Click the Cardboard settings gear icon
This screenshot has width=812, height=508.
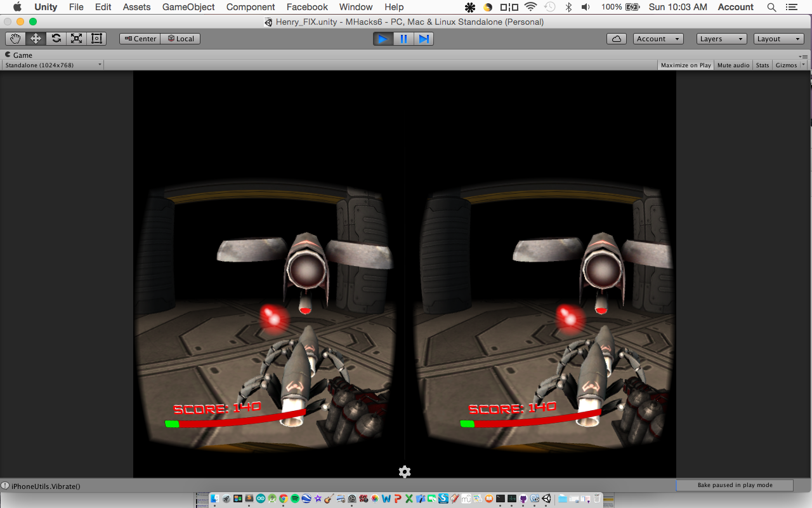click(x=405, y=472)
